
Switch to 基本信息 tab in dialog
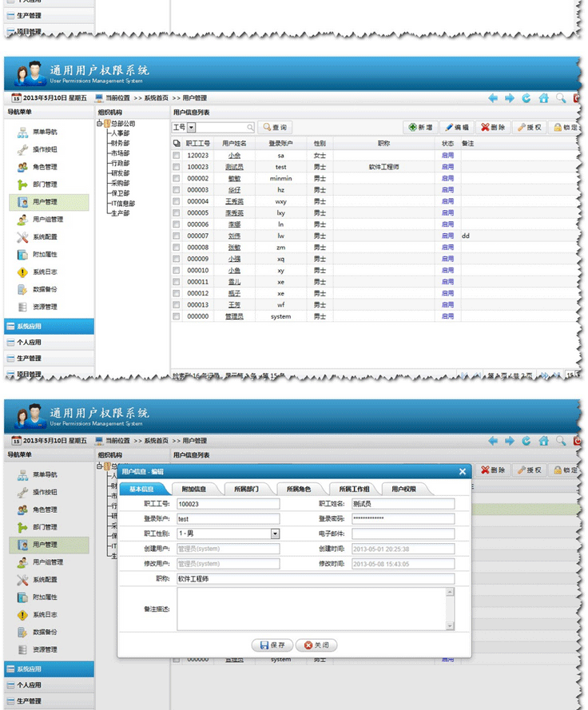[141, 489]
